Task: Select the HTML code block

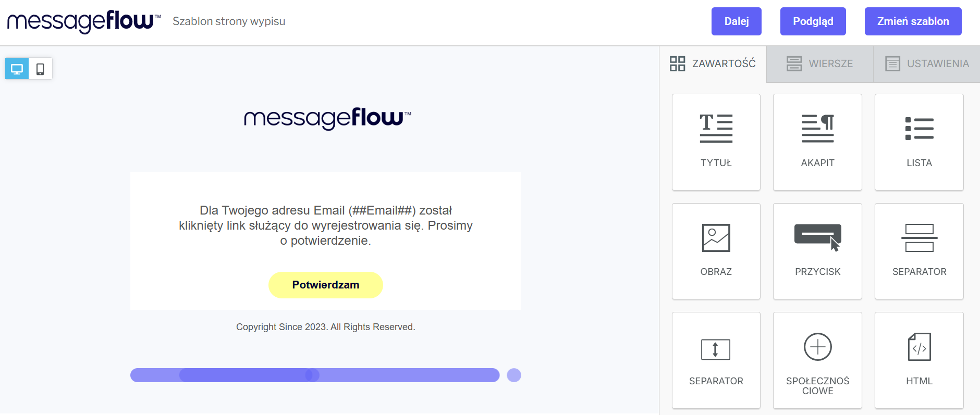Action: tap(918, 360)
